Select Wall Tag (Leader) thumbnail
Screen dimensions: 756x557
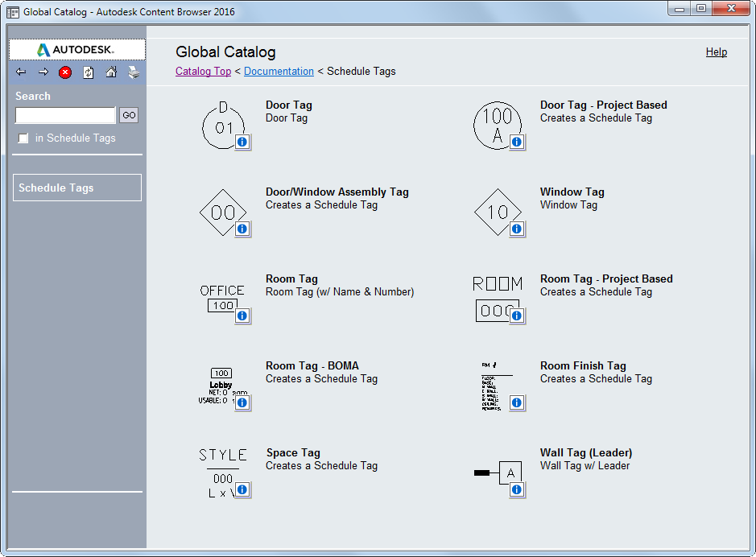click(498, 473)
